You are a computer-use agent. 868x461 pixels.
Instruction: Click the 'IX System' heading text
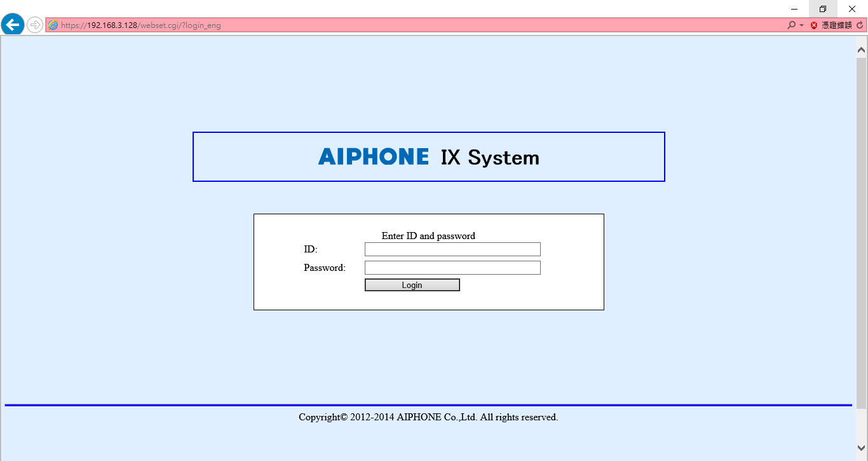coord(490,157)
